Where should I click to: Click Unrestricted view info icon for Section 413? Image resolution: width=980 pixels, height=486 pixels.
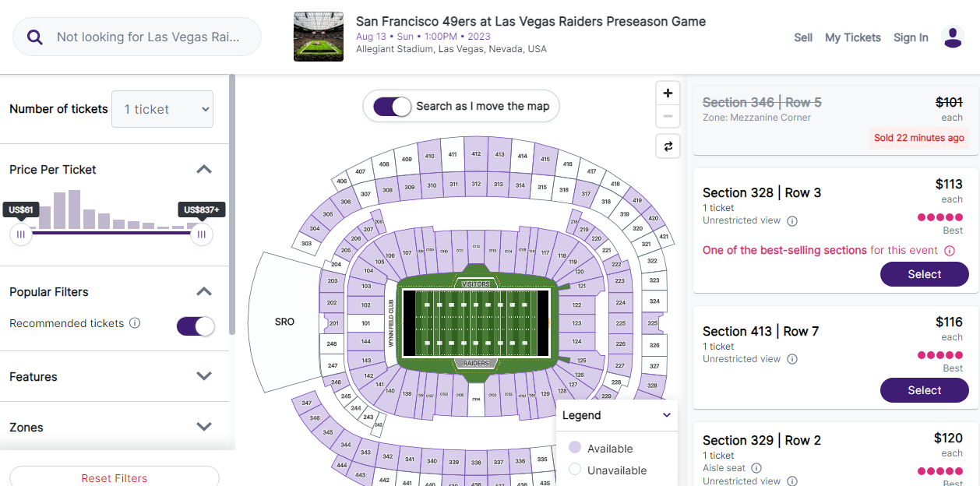pos(792,359)
